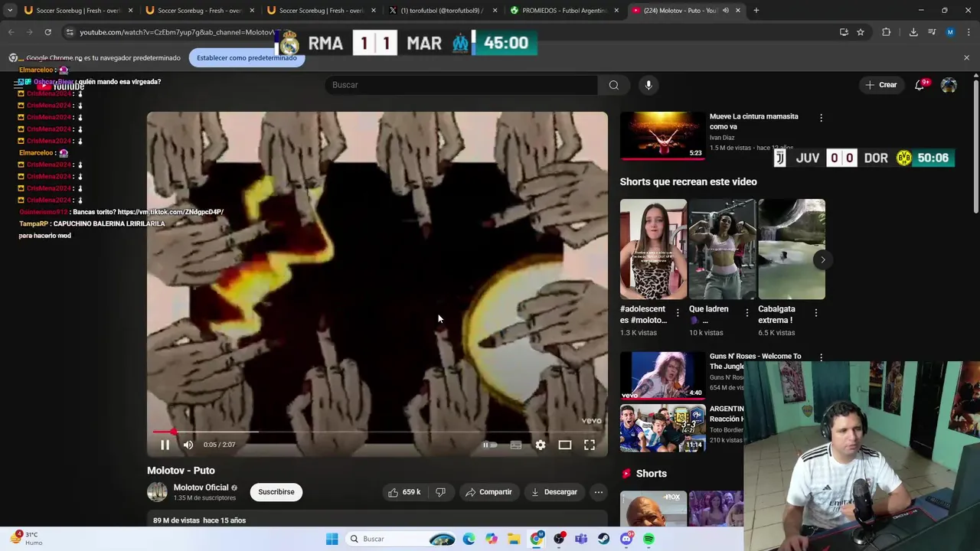Open the Windows Start menu
Screen dimensions: 980x551
[x=332, y=539]
